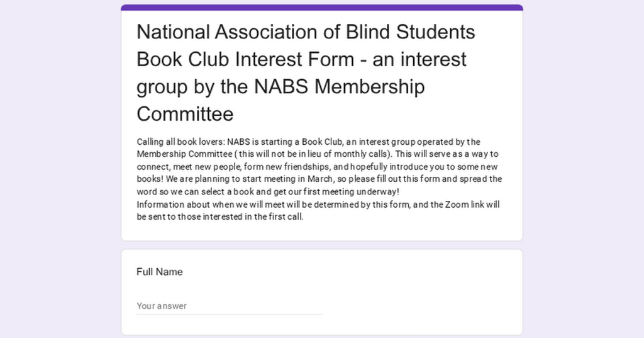
Task: Click the "National Association of Blind Students" title line
Action: [x=306, y=31]
